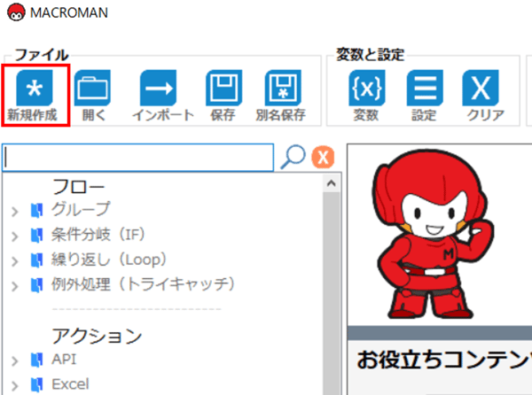Click the folder icon beside API

(36, 360)
